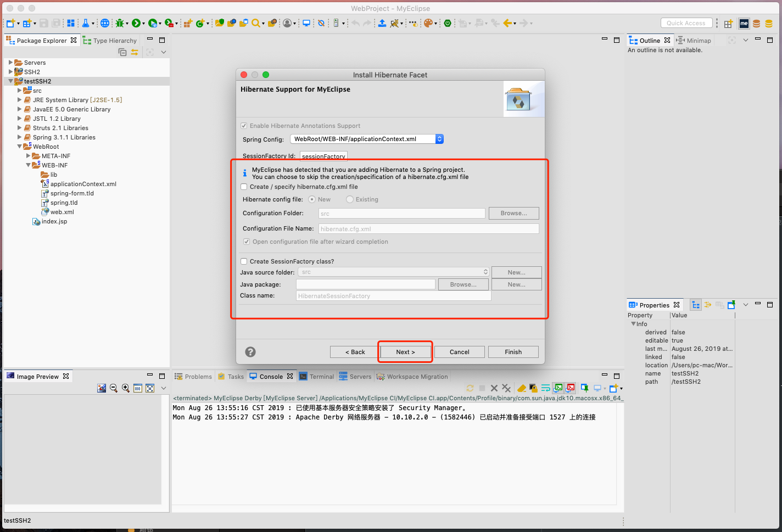Click the Finish button
The width and height of the screenshot is (782, 532).
click(513, 352)
